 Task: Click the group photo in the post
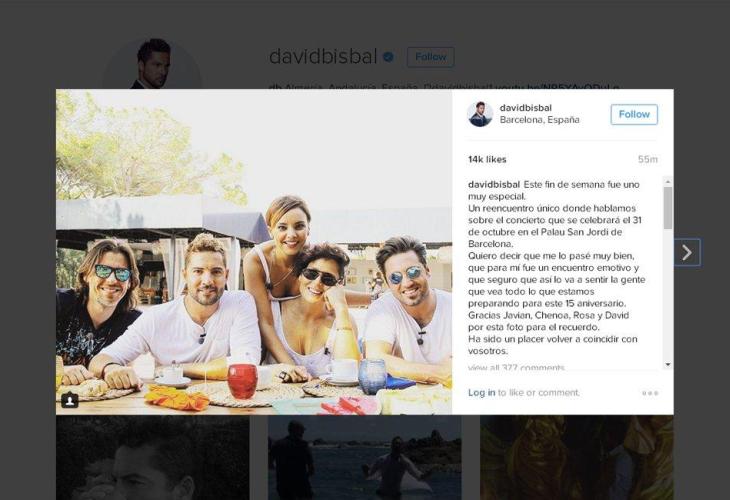tap(254, 252)
